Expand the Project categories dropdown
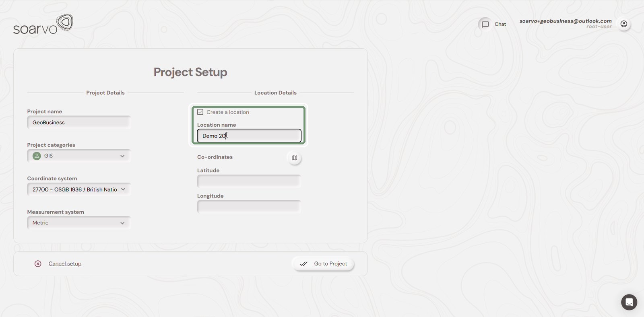 pos(79,156)
